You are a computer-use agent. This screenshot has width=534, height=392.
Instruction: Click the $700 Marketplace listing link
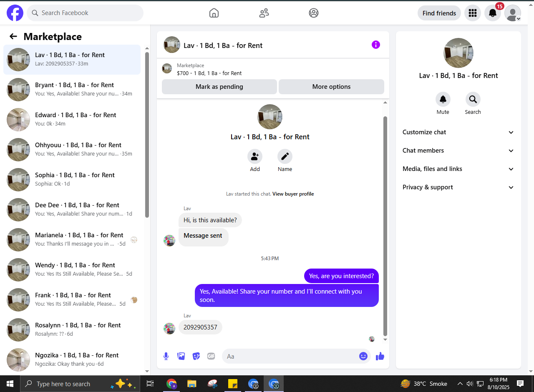tap(209, 73)
